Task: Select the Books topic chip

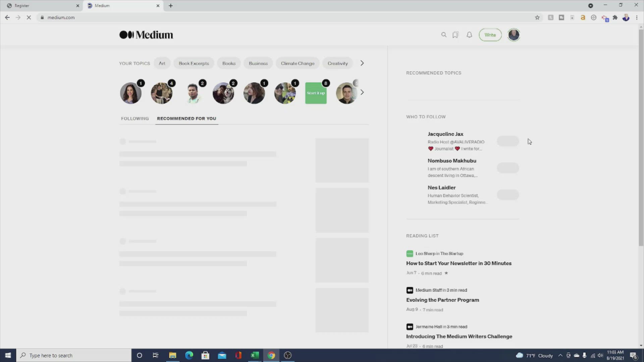Action: pyautogui.click(x=229, y=63)
